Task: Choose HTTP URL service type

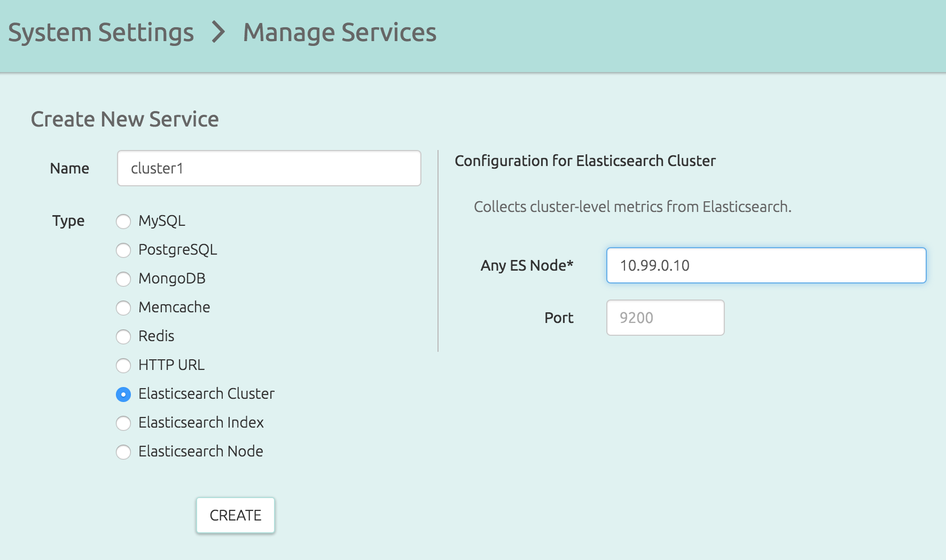Action: [123, 365]
